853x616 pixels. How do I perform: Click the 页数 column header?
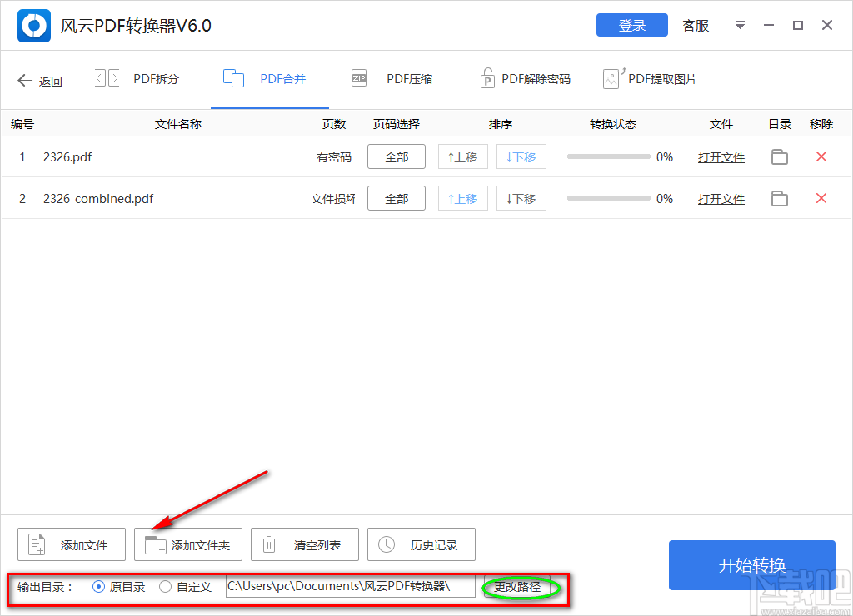[x=334, y=124]
